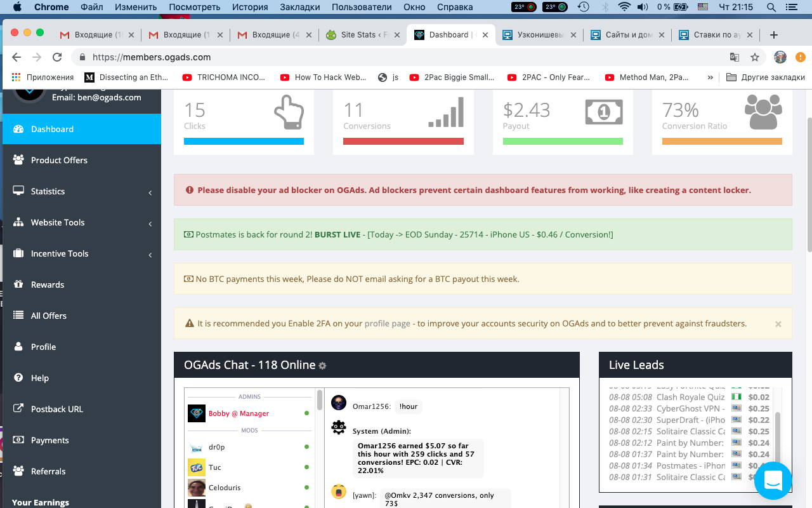This screenshot has width=812, height=508.
Task: Click the Statistics monitor icon
Action: 18,191
